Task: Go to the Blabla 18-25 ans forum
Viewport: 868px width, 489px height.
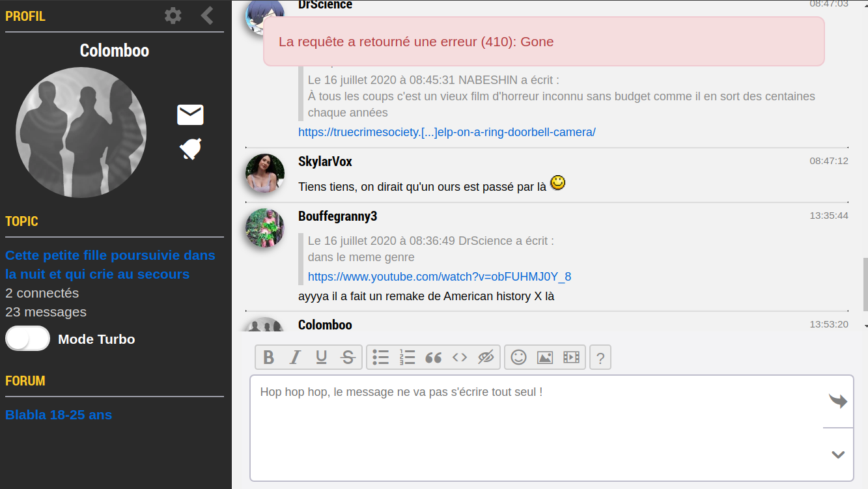Action: [x=59, y=415]
